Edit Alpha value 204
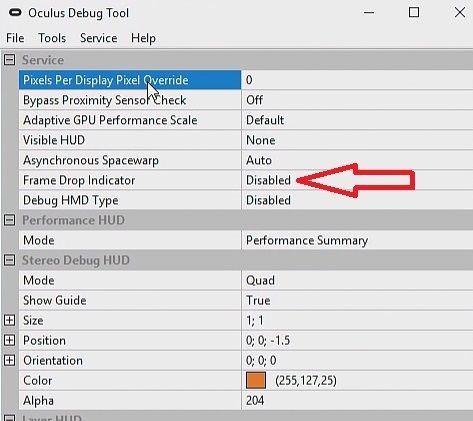The image size is (473, 421). [358, 400]
